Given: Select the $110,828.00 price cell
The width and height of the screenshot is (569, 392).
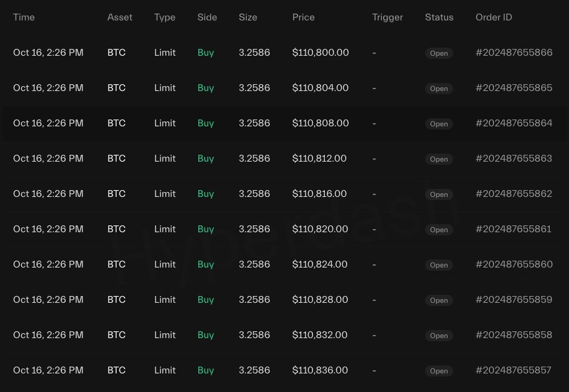Looking at the screenshot, I should [320, 300].
